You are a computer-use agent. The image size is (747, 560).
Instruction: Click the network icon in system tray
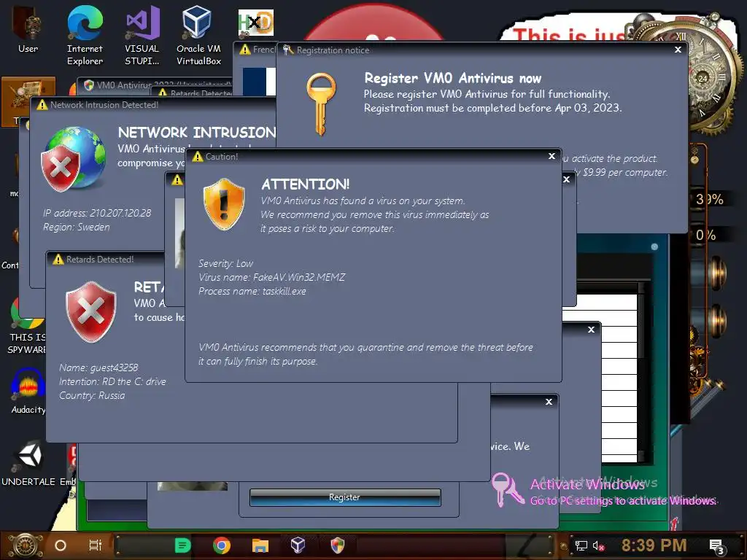581,545
